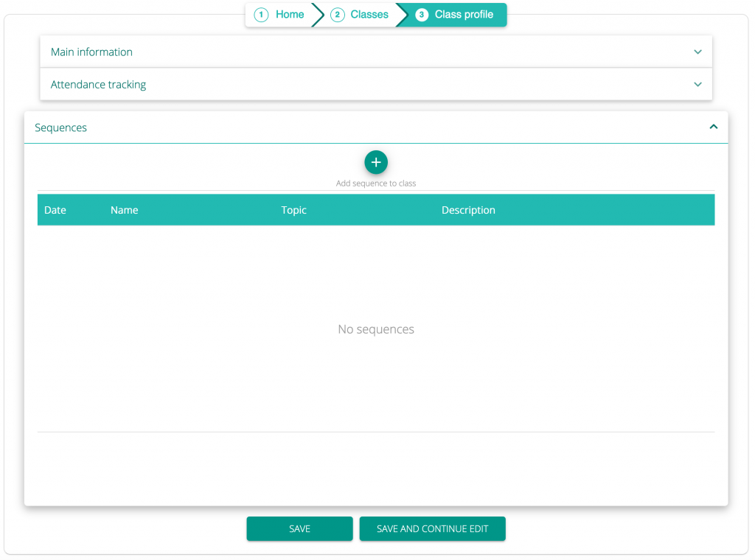This screenshot has width=755, height=560.
Task: Select the step 1 circle icon
Action: [x=260, y=14]
